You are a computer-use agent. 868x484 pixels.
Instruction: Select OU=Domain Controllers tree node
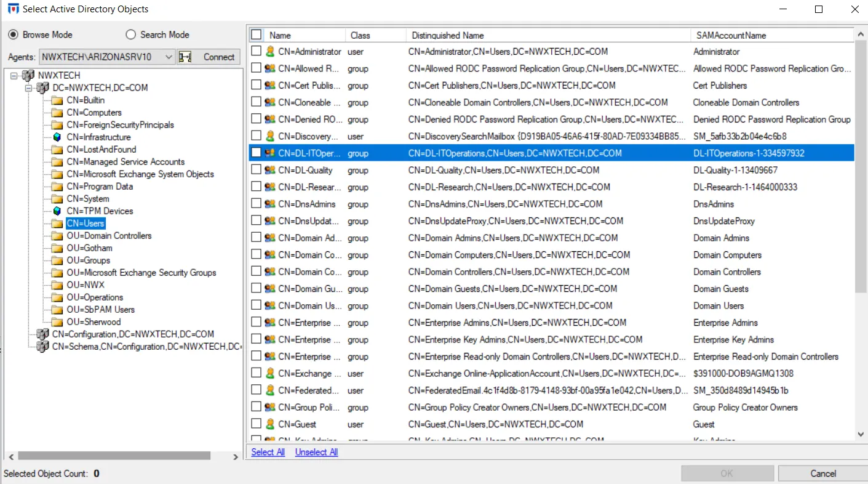[x=109, y=236]
